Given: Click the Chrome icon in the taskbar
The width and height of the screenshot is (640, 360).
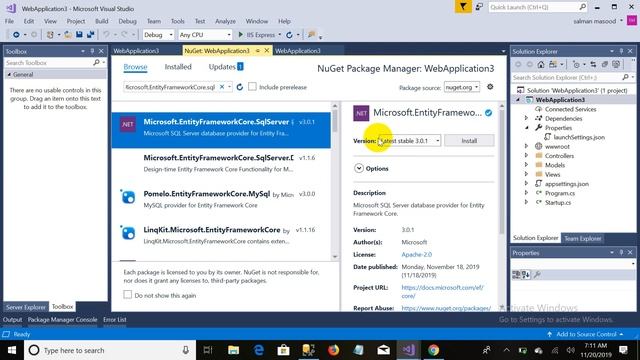Looking at the screenshot, I should coord(433,350).
